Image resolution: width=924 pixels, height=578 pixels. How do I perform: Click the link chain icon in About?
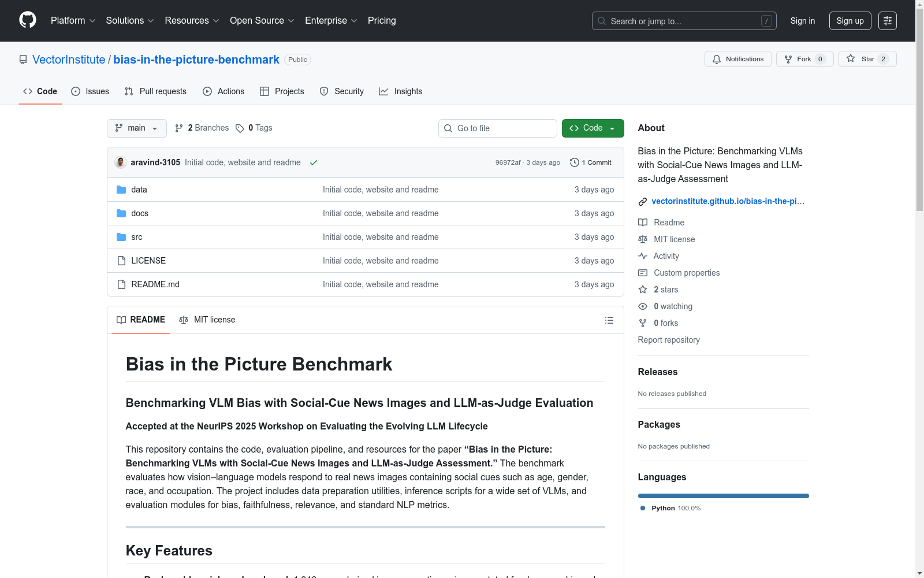pyautogui.click(x=643, y=202)
